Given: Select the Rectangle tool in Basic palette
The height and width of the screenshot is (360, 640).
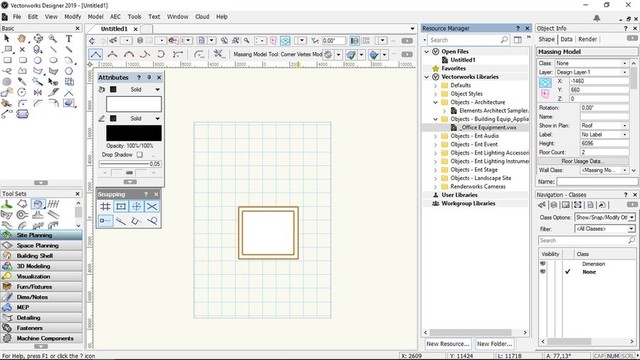Looking at the screenshot, I should coord(7,60).
